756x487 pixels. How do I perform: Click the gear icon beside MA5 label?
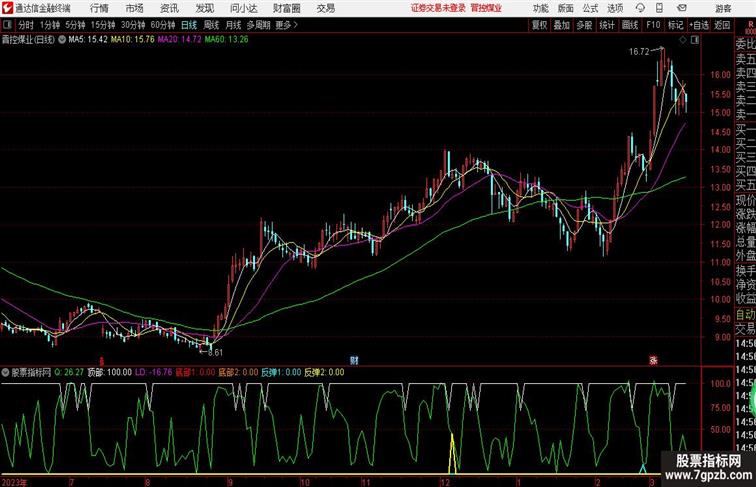point(62,40)
